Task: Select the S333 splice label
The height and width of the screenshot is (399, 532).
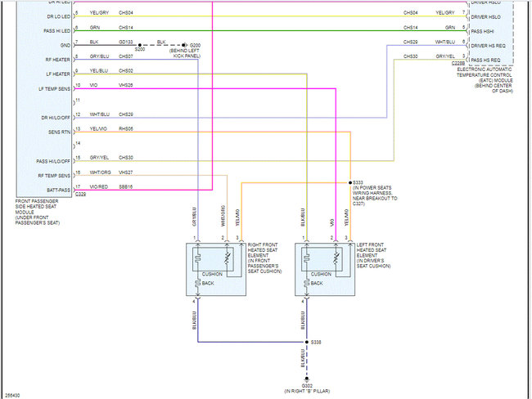Action: (358, 182)
